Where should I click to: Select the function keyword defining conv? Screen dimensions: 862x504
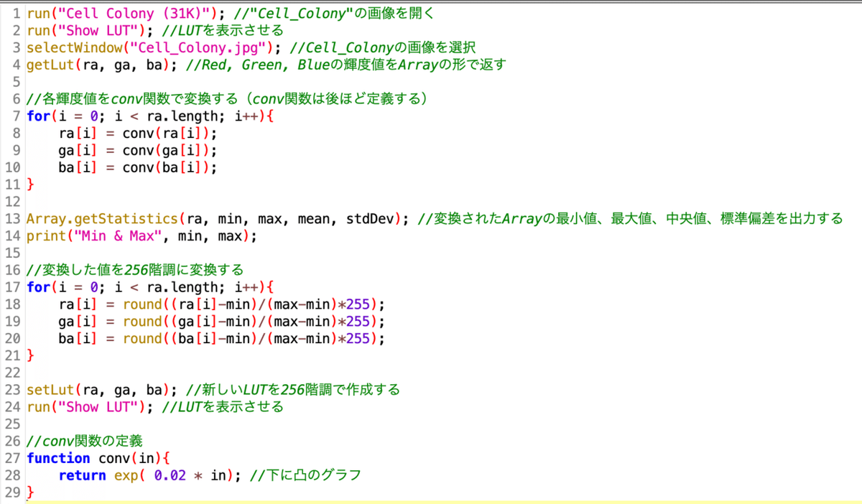pos(57,458)
